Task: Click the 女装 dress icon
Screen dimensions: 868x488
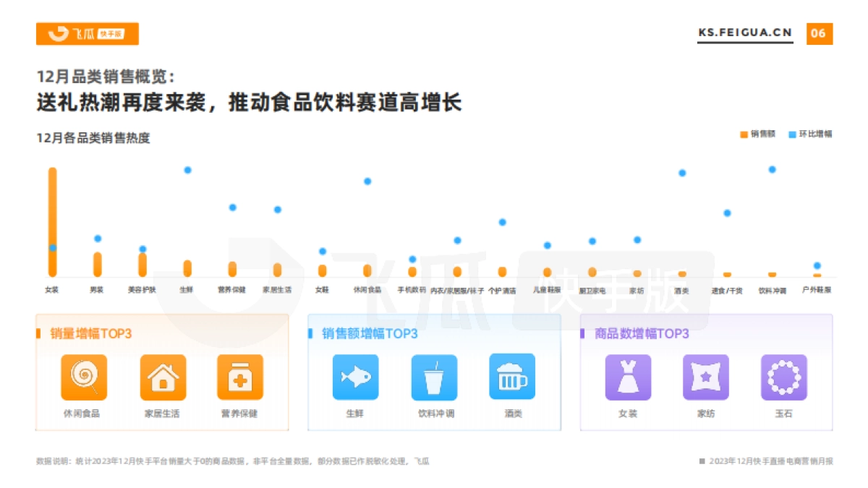Action: [x=628, y=376]
